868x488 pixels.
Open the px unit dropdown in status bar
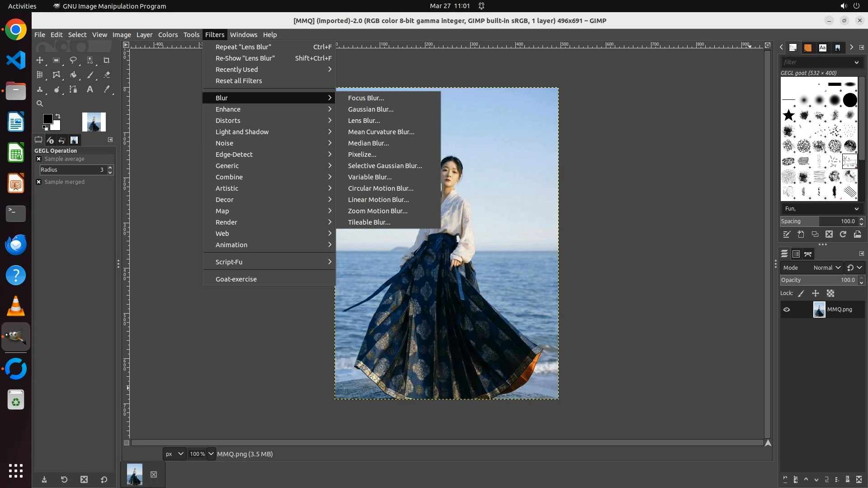pyautogui.click(x=174, y=454)
